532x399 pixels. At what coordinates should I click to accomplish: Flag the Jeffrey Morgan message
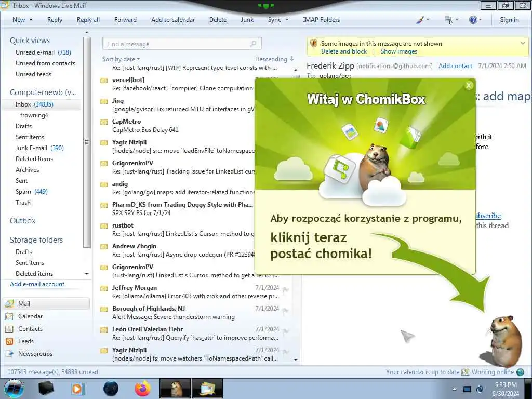286,289
